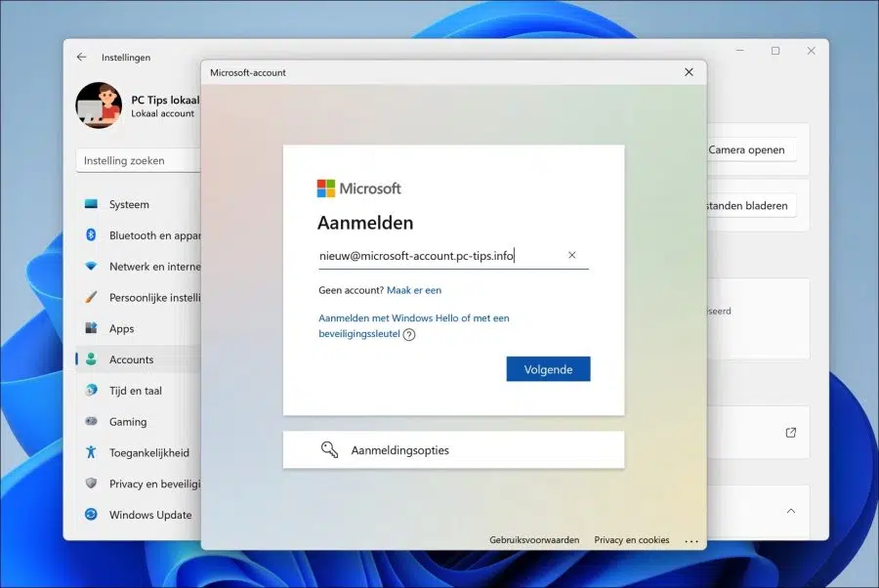879x588 pixels.
Task: Click the Windows Update sync icon
Action: click(91, 514)
